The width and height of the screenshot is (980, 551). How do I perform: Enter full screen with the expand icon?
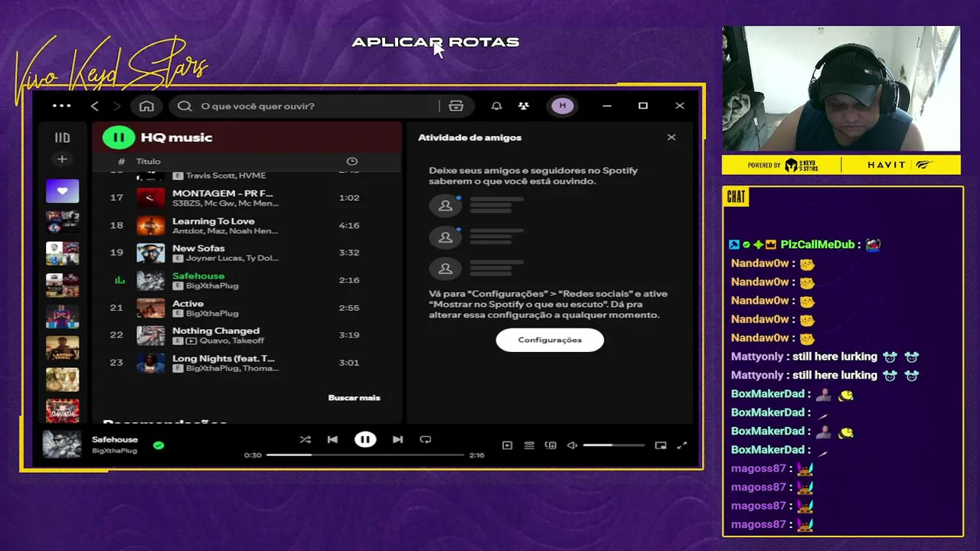pyautogui.click(x=682, y=445)
